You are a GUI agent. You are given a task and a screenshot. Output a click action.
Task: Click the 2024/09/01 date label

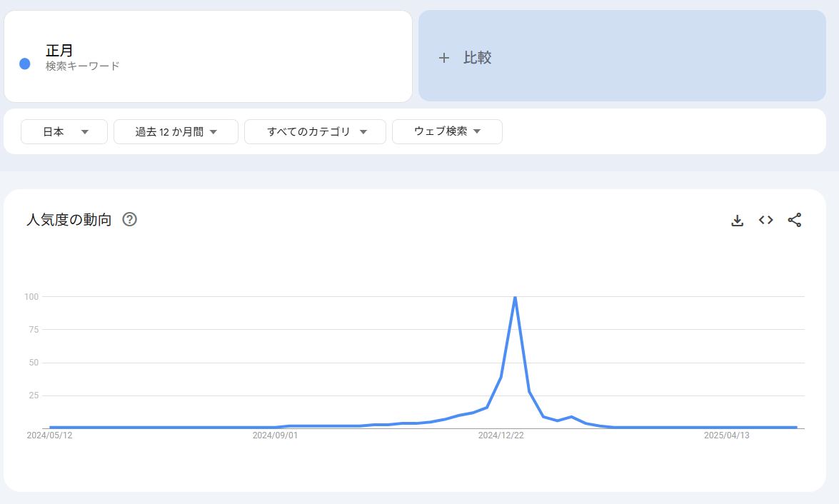[x=275, y=435]
